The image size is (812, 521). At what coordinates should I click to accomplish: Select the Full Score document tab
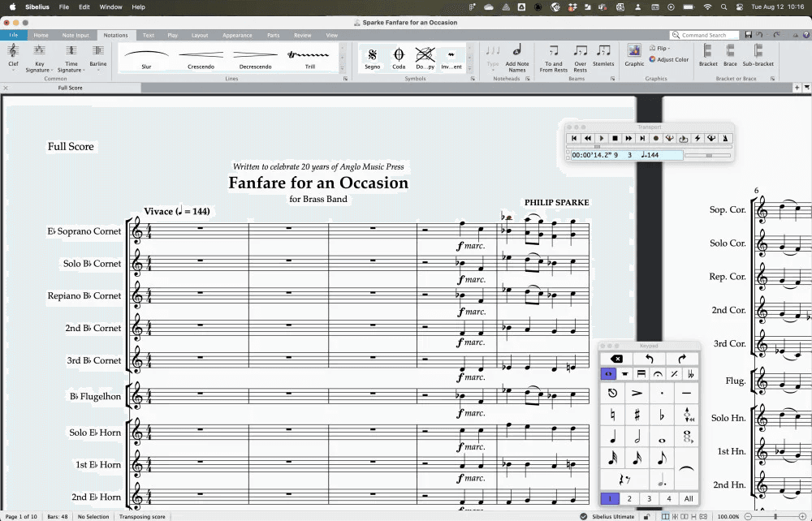pyautogui.click(x=70, y=88)
